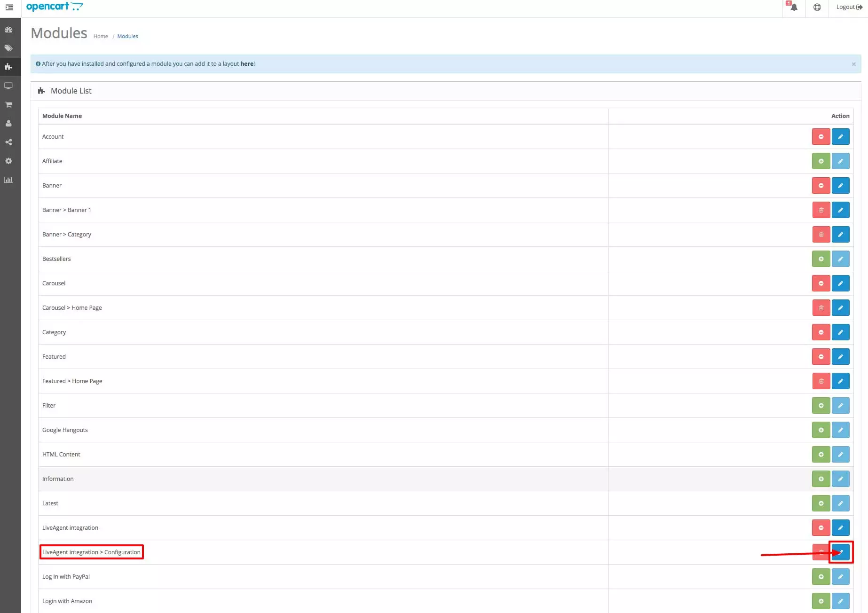This screenshot has width=868, height=613.
Task: Open Marketing via the share icon
Action: point(8,142)
